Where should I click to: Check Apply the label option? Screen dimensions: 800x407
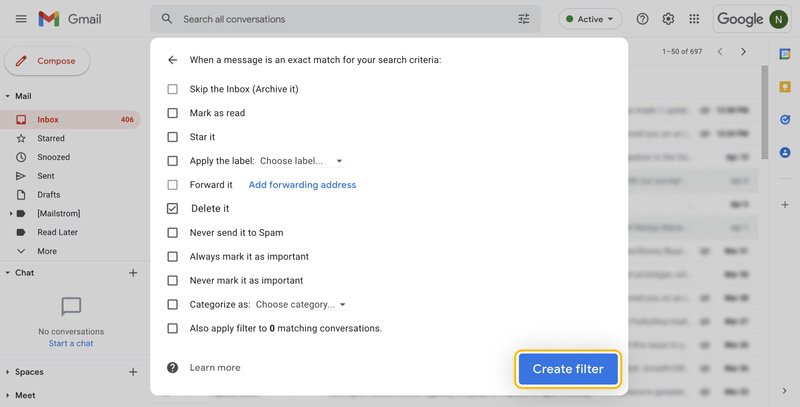[172, 161]
